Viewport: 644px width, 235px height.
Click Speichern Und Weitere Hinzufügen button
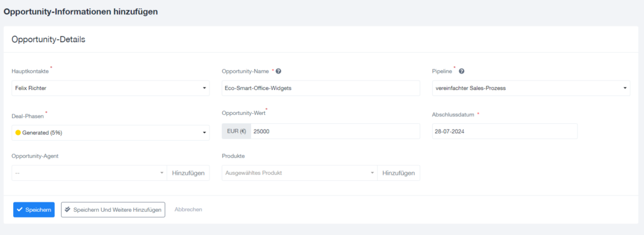pos(113,210)
